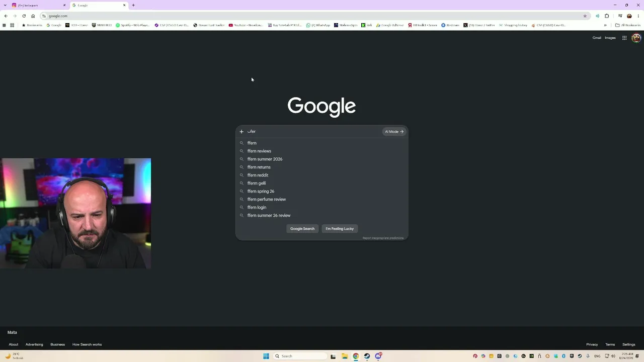Open Task View on the taskbar

[x=333, y=356]
